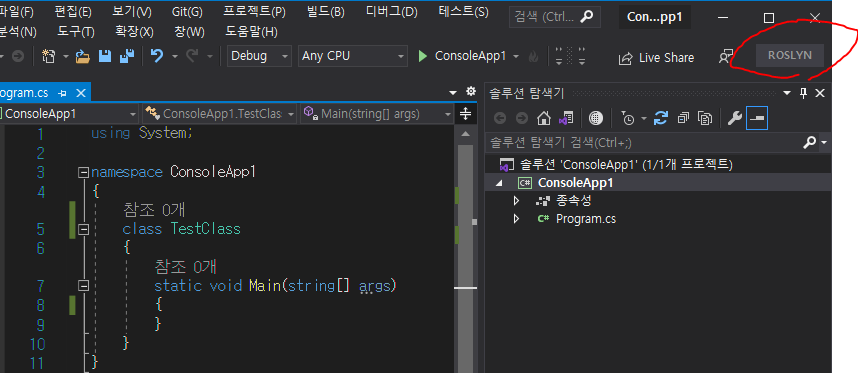The width and height of the screenshot is (858, 373).
Task: Click the Live Share text button
Action: (666, 58)
